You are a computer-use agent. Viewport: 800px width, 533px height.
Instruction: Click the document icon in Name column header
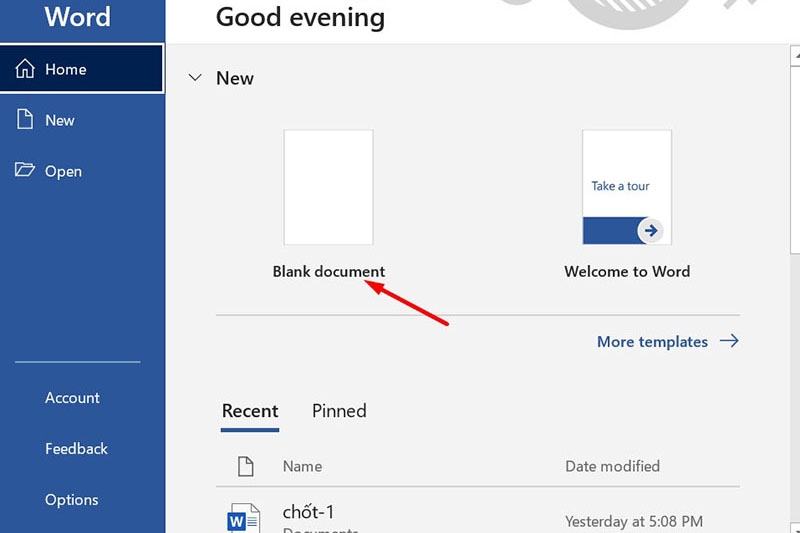245,466
